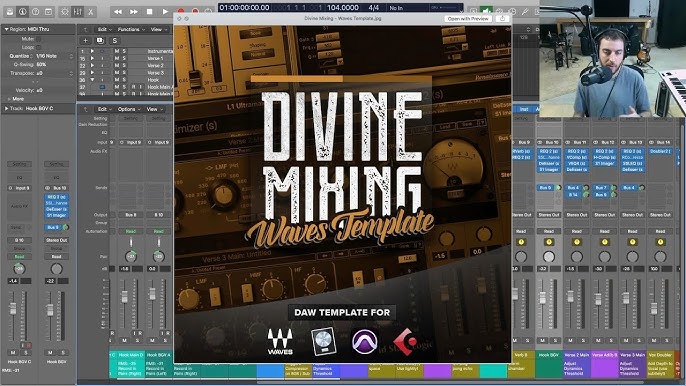Viewport: 686px width, 386px height.
Task: Solo the Verse 2 track
Action: click(x=124, y=65)
